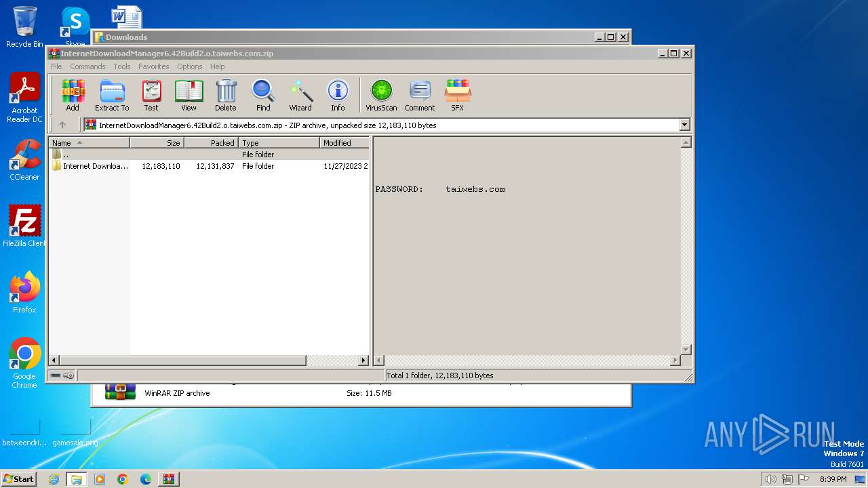
Task: Open the Options menu
Action: (x=190, y=66)
